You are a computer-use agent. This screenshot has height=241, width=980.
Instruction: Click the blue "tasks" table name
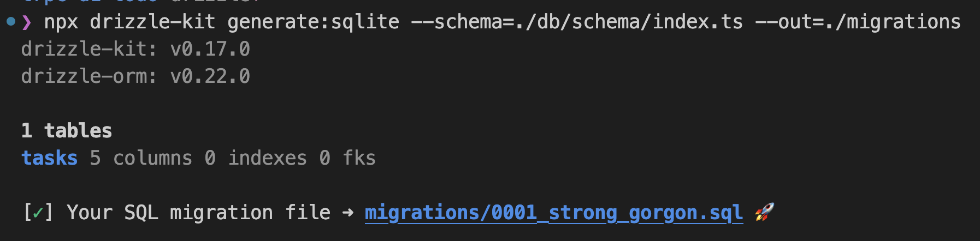49,158
